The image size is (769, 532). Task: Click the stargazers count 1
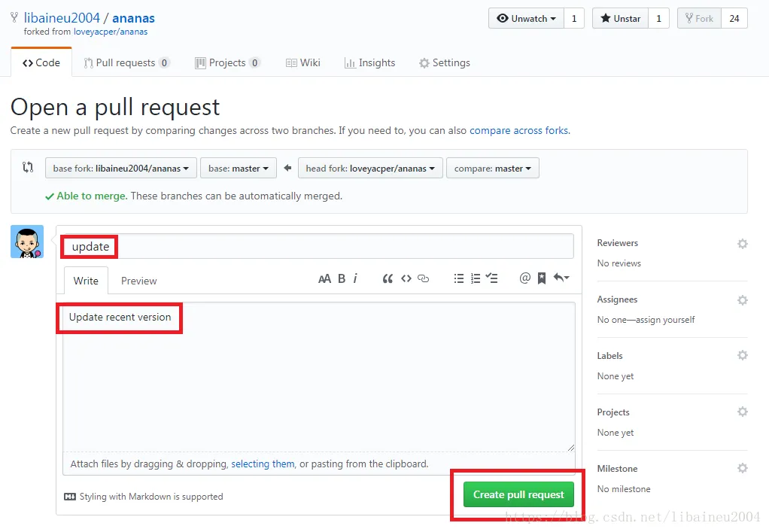click(x=658, y=19)
